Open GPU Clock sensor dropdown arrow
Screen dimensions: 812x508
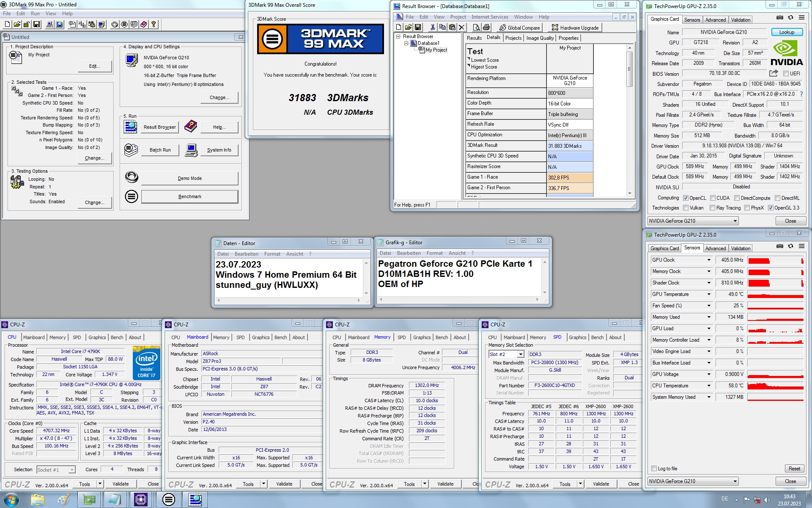click(709, 260)
